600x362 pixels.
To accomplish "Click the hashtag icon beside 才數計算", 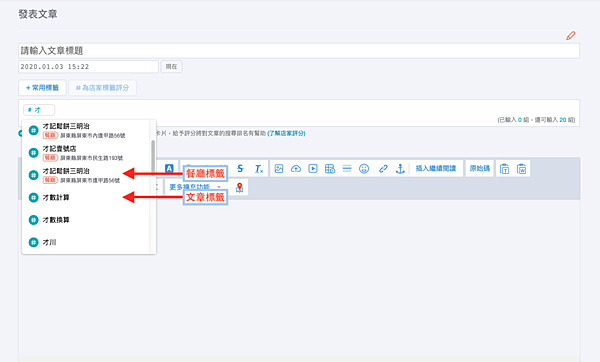I will click(34, 197).
